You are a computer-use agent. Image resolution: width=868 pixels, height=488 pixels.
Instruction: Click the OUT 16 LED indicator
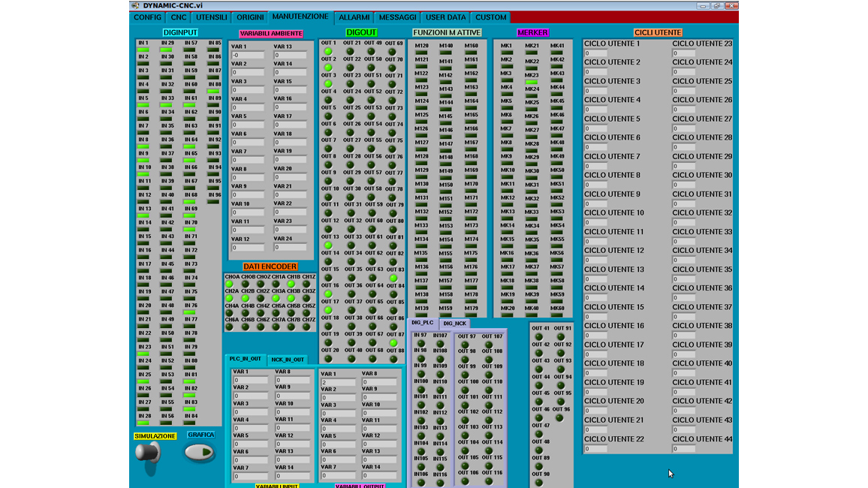(x=328, y=294)
